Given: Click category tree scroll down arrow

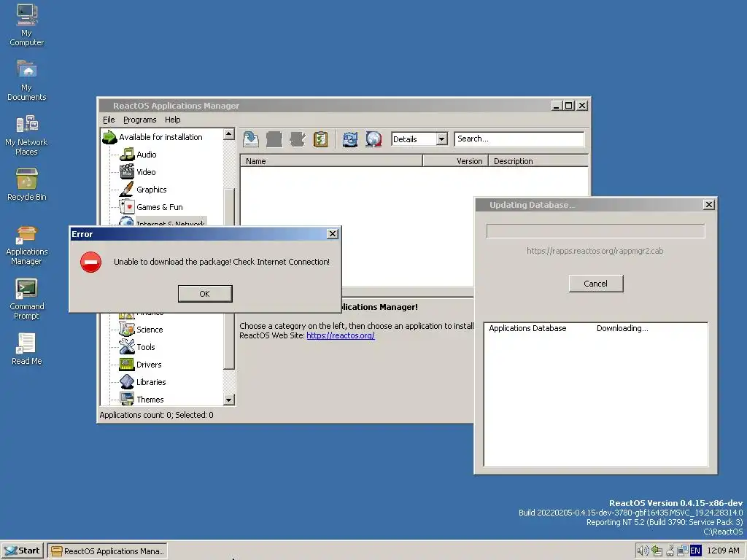Looking at the screenshot, I should 228,400.
